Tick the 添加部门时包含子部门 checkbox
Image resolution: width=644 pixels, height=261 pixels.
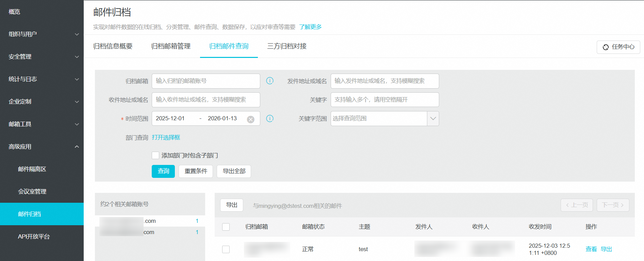point(155,155)
